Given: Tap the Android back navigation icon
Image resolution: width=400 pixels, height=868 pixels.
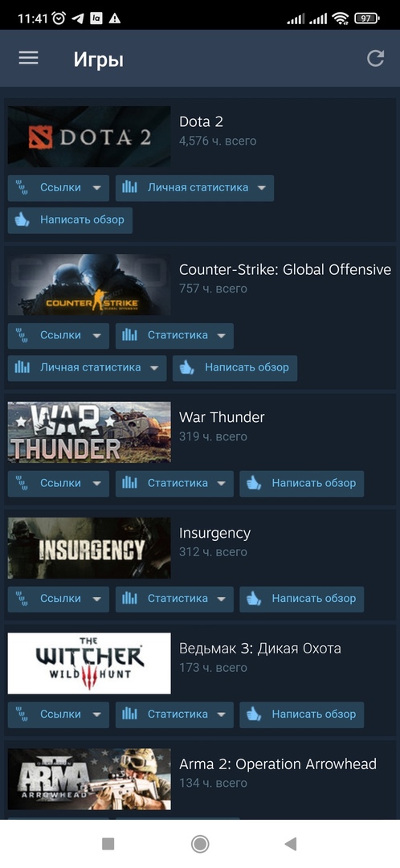Looking at the screenshot, I should point(291,844).
